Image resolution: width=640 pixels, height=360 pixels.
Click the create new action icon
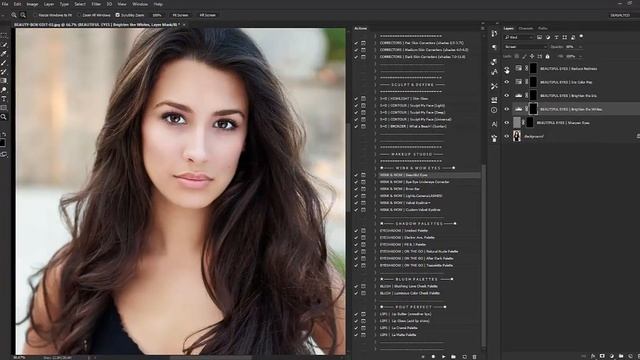pos(464,356)
